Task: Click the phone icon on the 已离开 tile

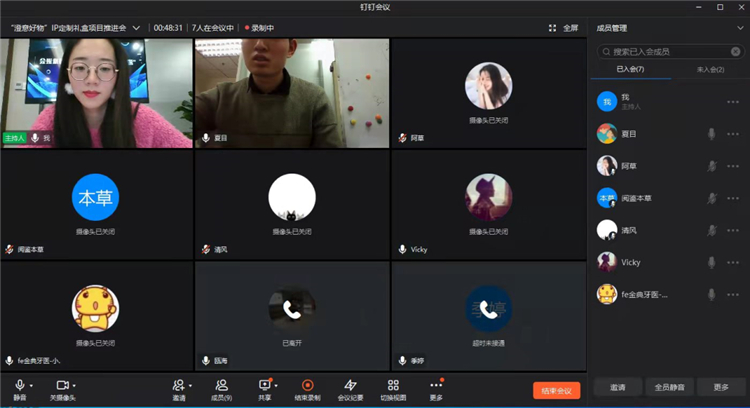Action: point(292,309)
